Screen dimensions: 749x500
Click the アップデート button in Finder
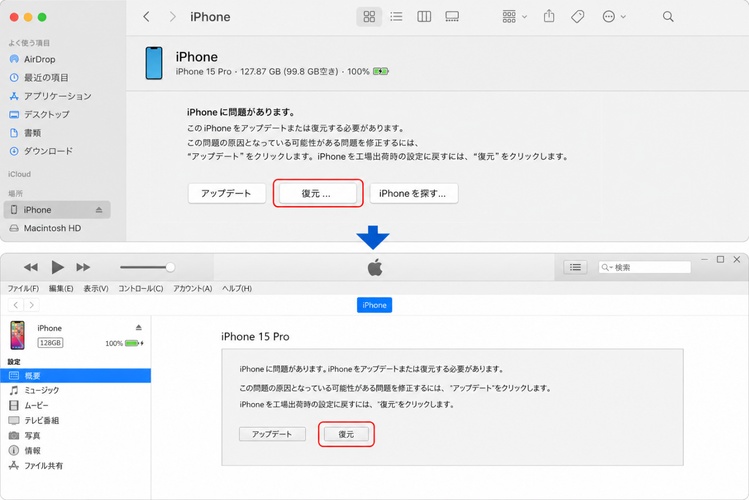226,193
